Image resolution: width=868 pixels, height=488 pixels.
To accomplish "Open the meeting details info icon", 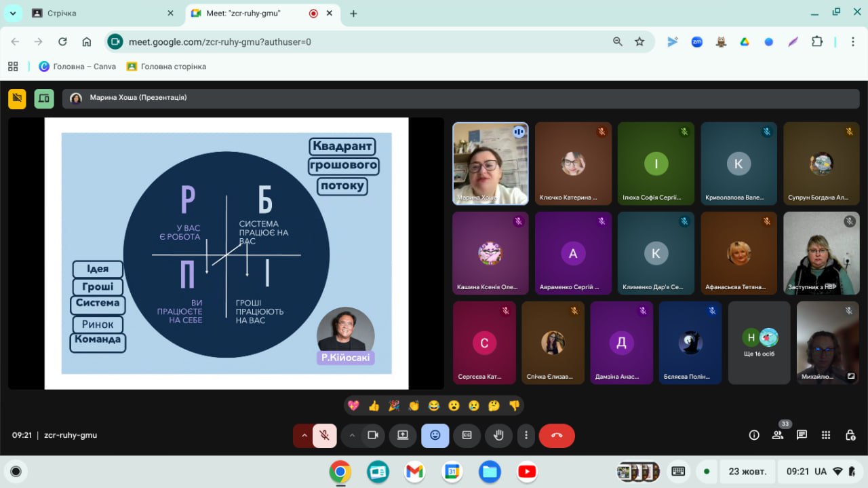I will point(753,435).
